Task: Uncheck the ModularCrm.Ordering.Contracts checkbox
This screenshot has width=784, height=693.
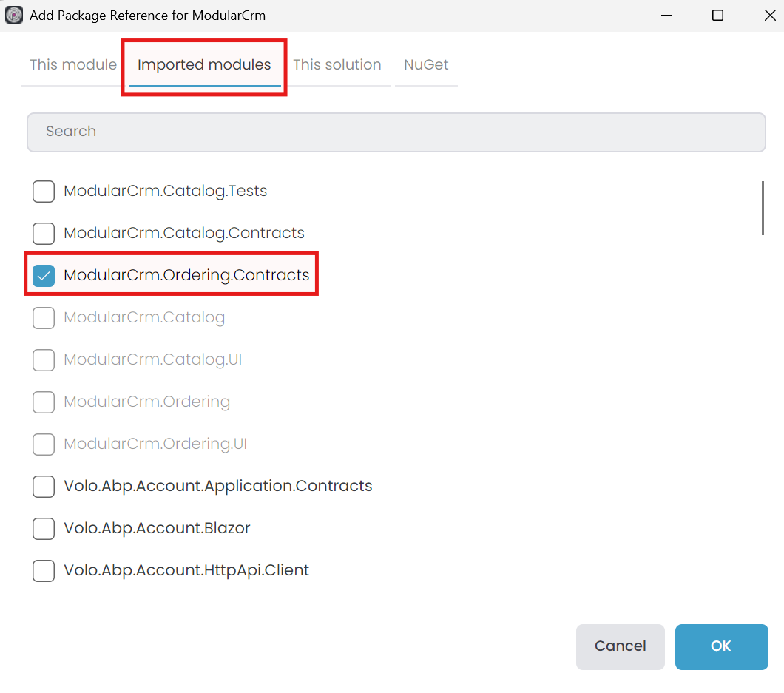Action: point(44,276)
